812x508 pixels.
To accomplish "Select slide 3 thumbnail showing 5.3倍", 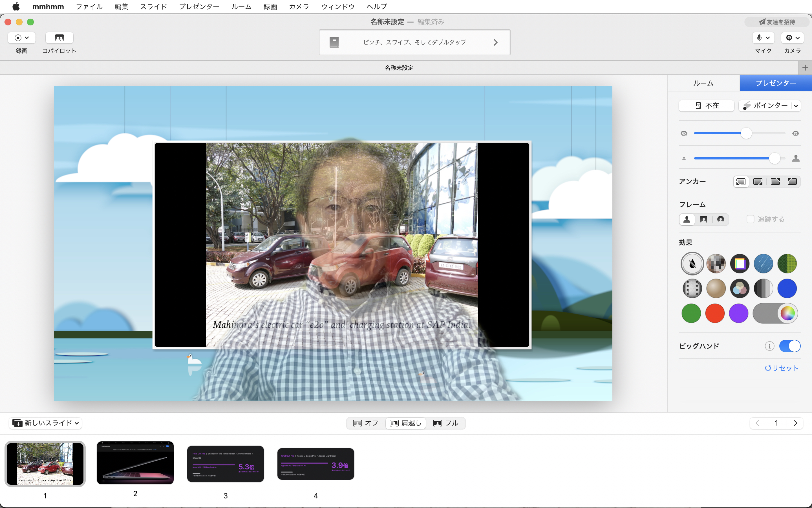I will (226, 464).
